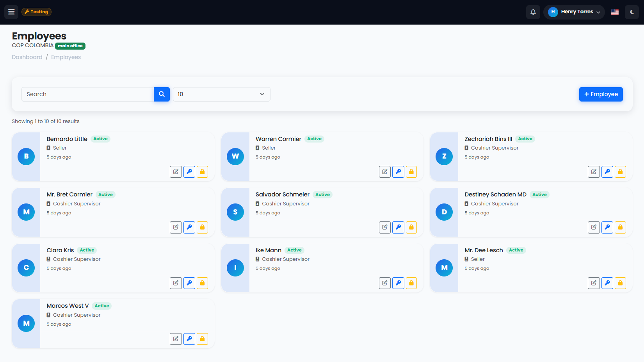Click key icon for Ike Mann
The width and height of the screenshot is (644, 362).
click(398, 283)
